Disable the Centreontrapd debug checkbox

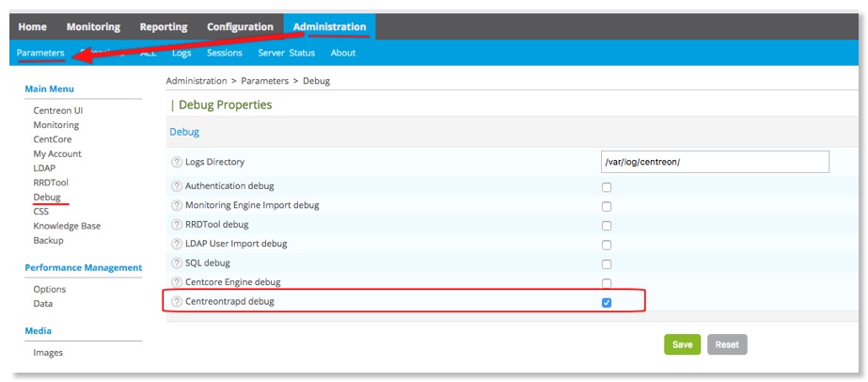click(x=607, y=303)
